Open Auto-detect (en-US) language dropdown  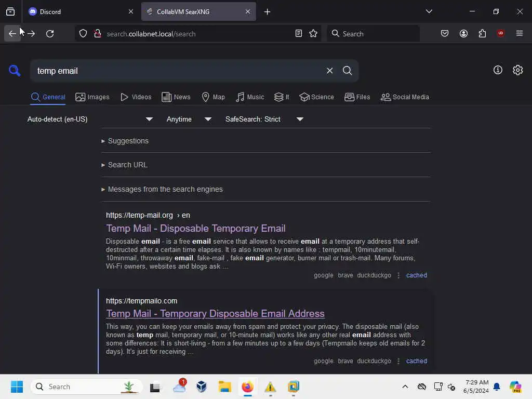90,119
